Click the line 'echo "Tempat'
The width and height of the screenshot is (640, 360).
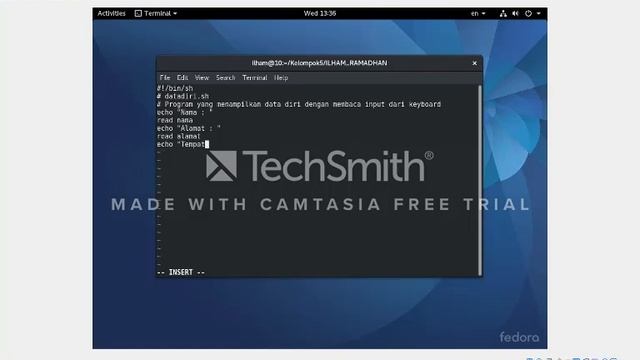click(x=181, y=144)
